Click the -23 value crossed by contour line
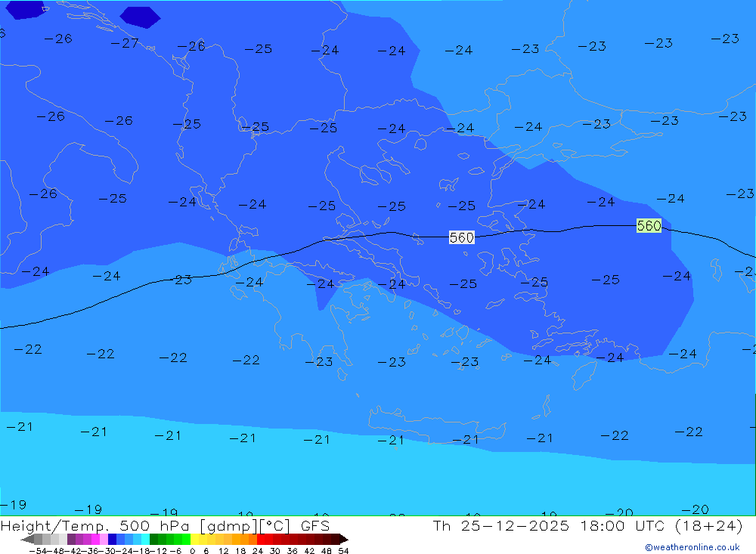Image resolution: width=756 pixels, height=554 pixels. click(x=178, y=280)
